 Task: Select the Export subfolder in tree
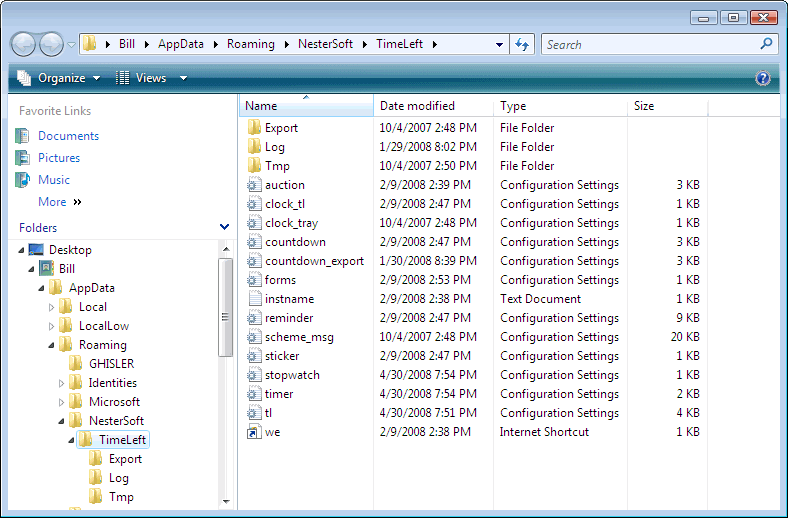(125, 459)
